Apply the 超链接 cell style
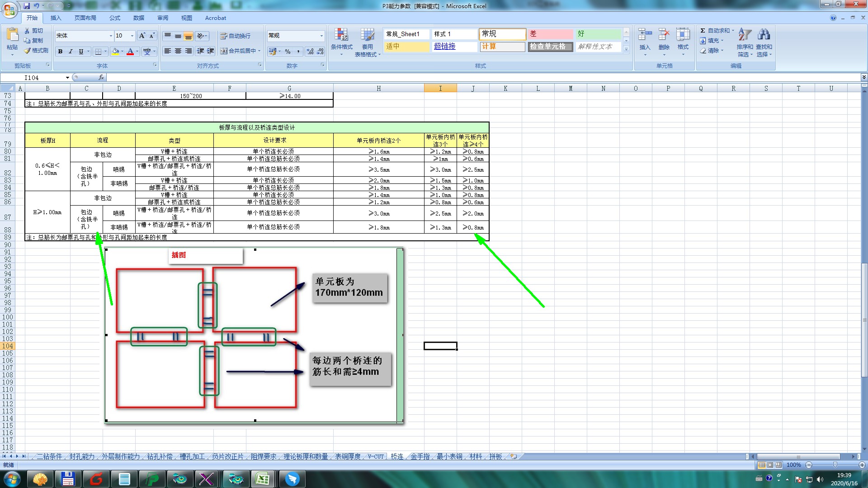This screenshot has width=868, height=488. tap(445, 46)
